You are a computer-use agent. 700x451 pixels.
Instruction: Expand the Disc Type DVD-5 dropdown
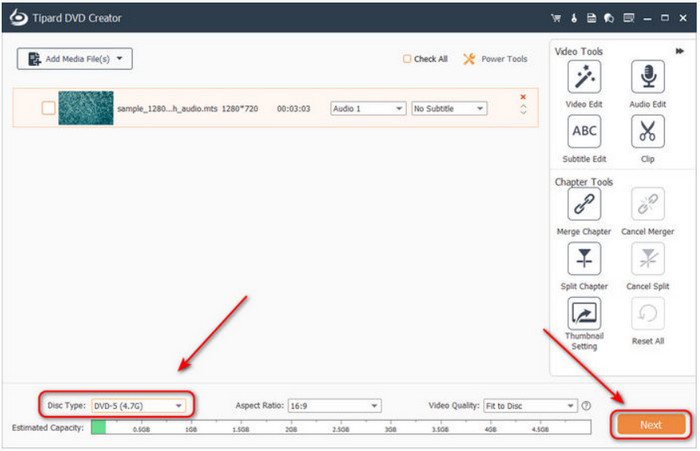click(138, 405)
